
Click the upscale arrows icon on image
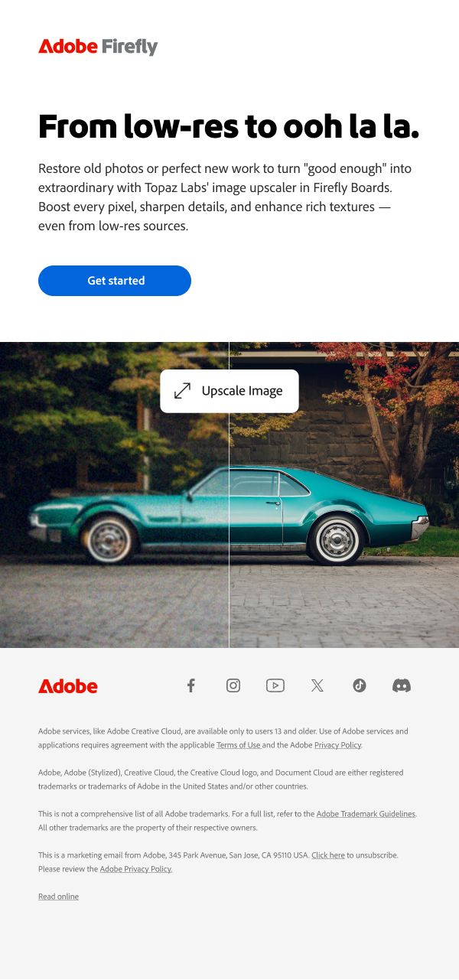point(182,391)
